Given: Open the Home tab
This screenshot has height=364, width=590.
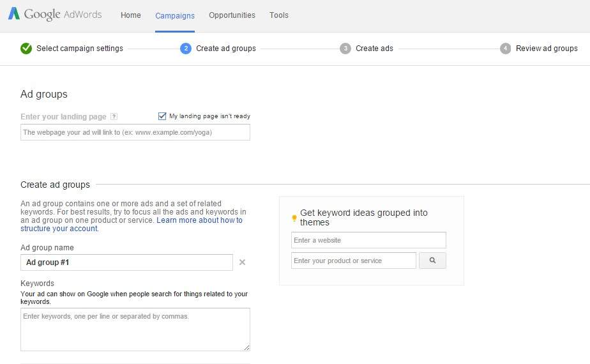Looking at the screenshot, I should (x=131, y=15).
